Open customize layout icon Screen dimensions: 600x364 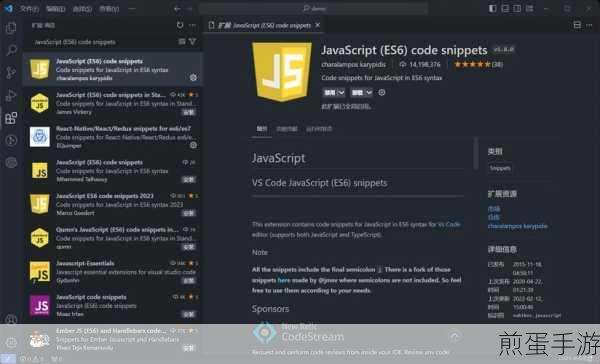[530, 8]
